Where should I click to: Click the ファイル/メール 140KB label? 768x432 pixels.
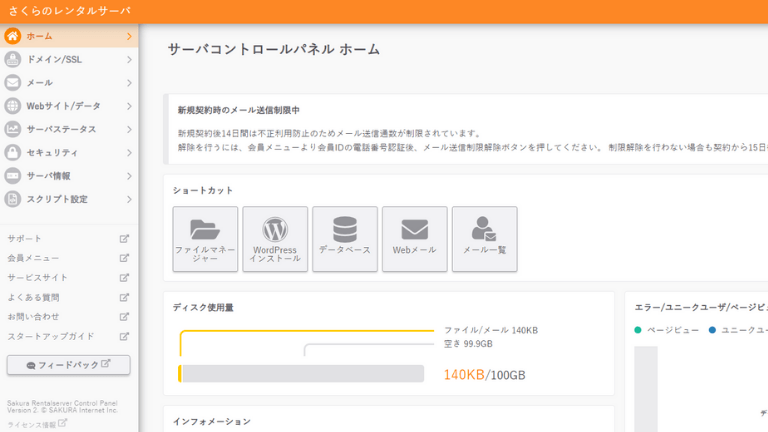(x=491, y=330)
